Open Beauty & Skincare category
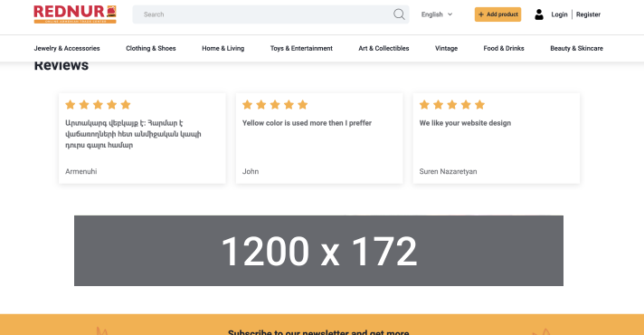 pyautogui.click(x=577, y=48)
